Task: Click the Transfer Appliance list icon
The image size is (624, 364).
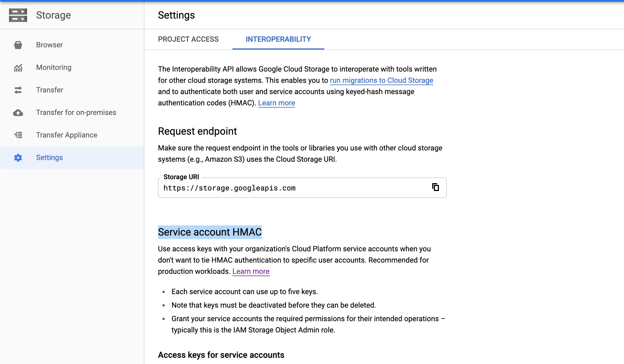Action: click(18, 135)
